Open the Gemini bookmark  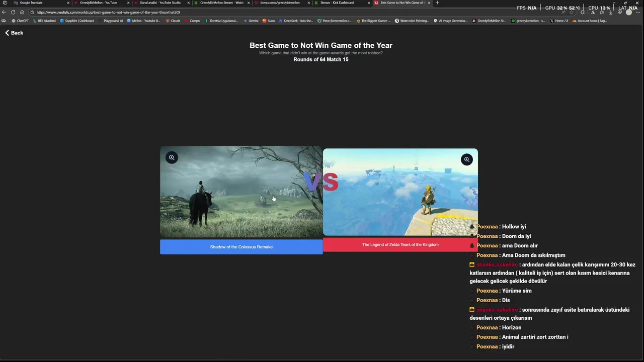pos(251,21)
